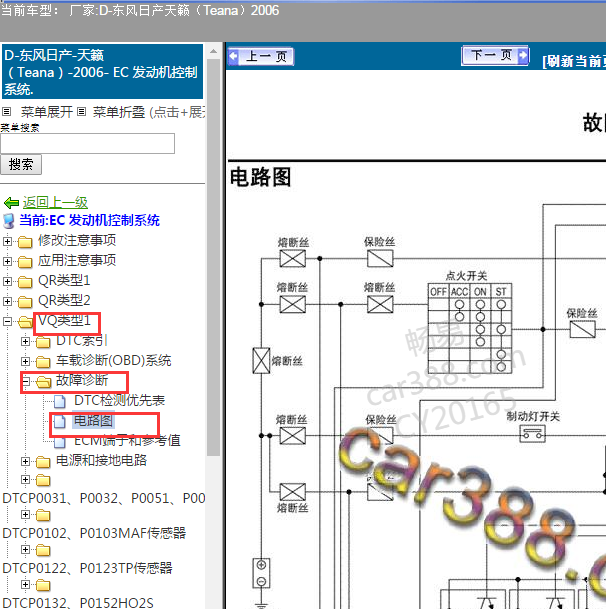Select 修改注意事项 folder icon
This screenshot has height=609, width=606.
25,242
